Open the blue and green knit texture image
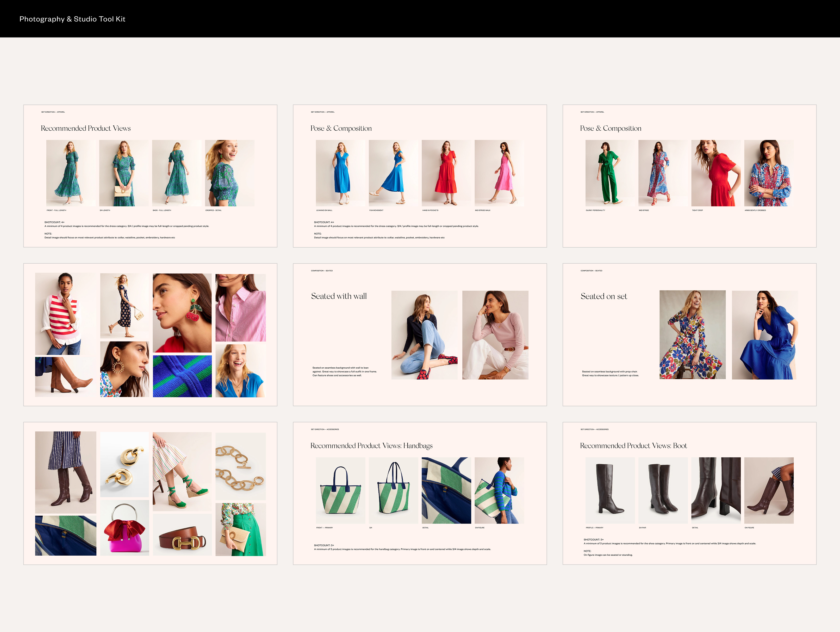The width and height of the screenshot is (840, 632). 182,376
